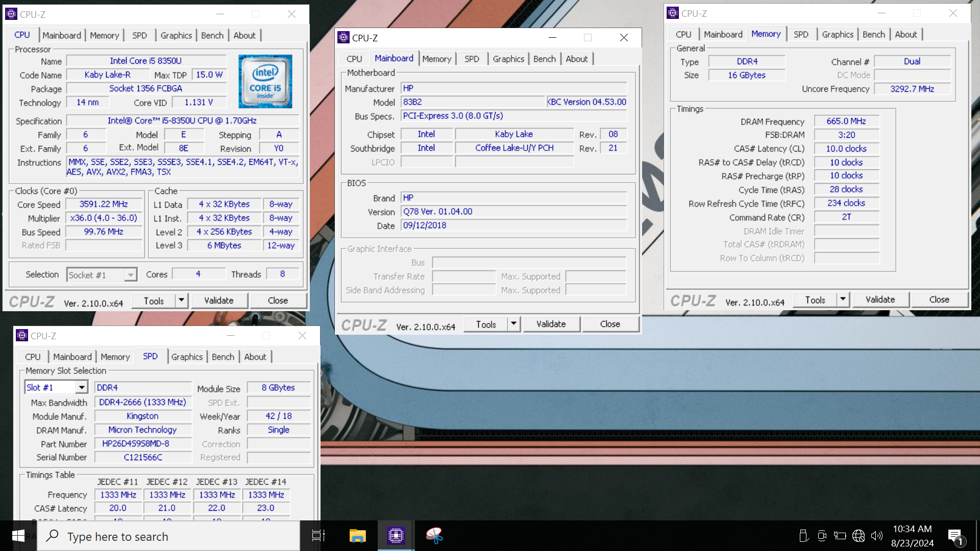Click Validate in the Mainboard window
Image resolution: width=980 pixels, height=551 pixels.
tap(551, 324)
